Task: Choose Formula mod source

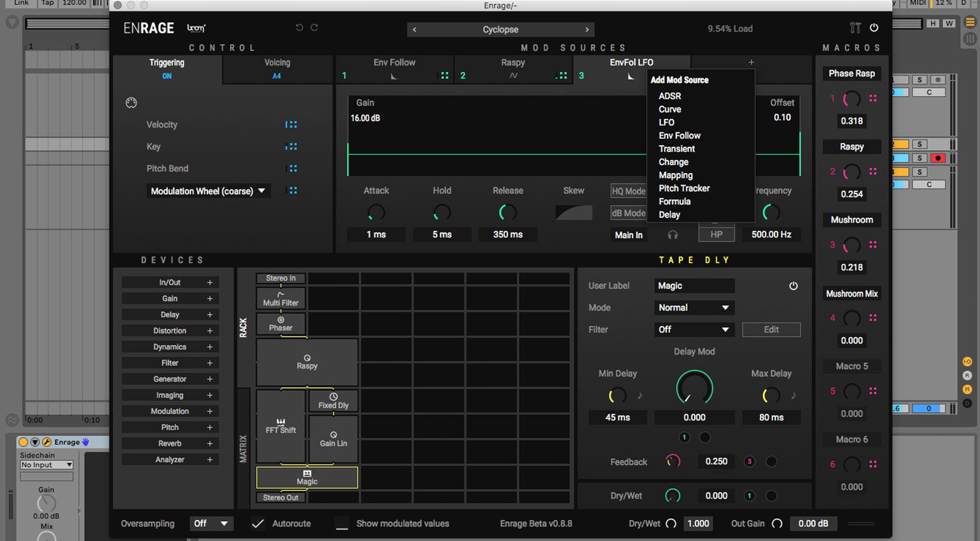Action: click(x=675, y=202)
